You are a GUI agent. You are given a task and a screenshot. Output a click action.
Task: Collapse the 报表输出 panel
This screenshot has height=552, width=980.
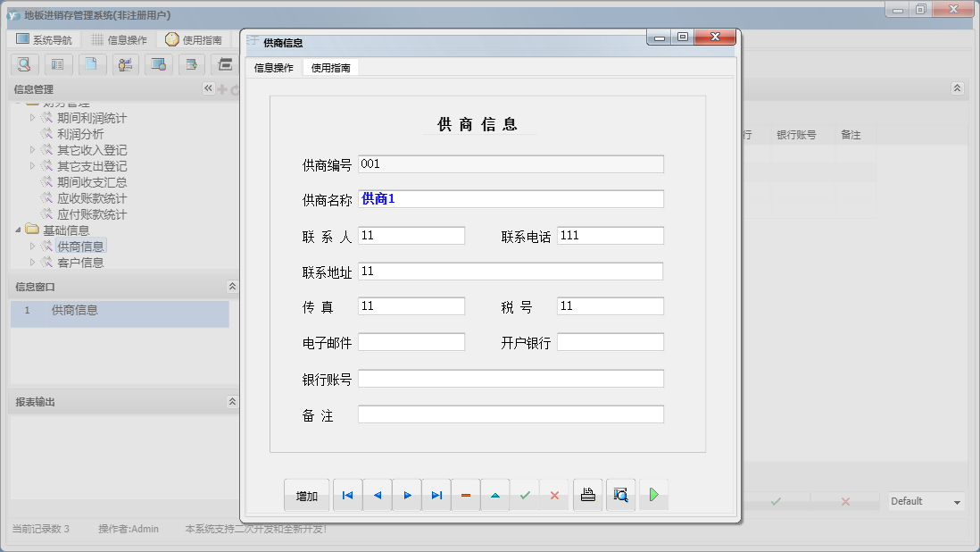tap(232, 401)
